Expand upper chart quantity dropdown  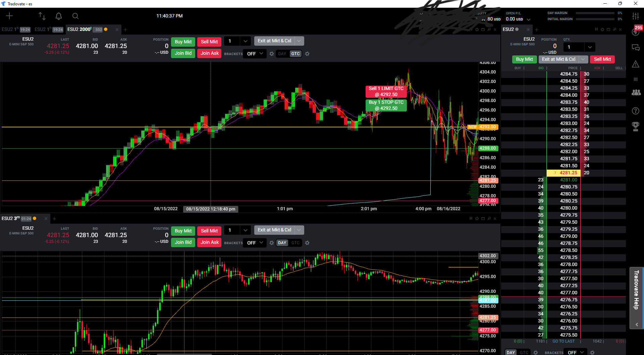(246, 41)
